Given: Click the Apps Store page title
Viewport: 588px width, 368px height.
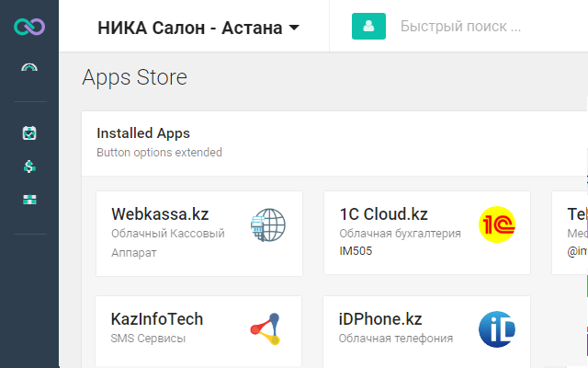Looking at the screenshot, I should point(134,77).
